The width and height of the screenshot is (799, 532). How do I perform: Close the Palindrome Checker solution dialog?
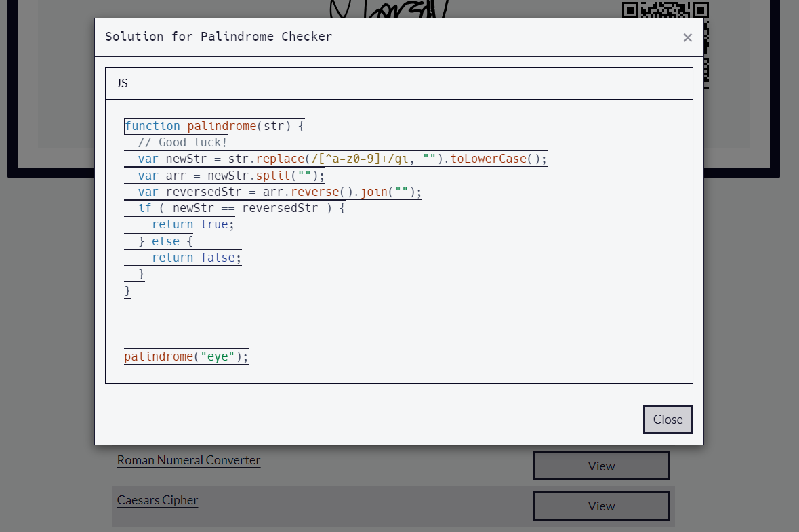(687, 38)
